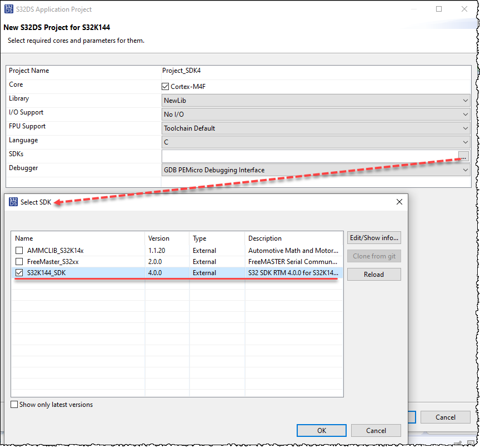
Task: Click the Reload button
Action: pos(373,274)
